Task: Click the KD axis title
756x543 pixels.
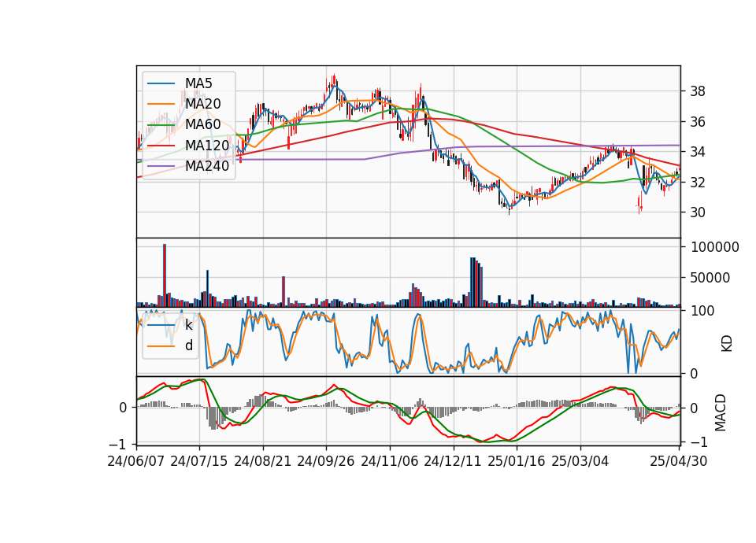Action: [727, 344]
